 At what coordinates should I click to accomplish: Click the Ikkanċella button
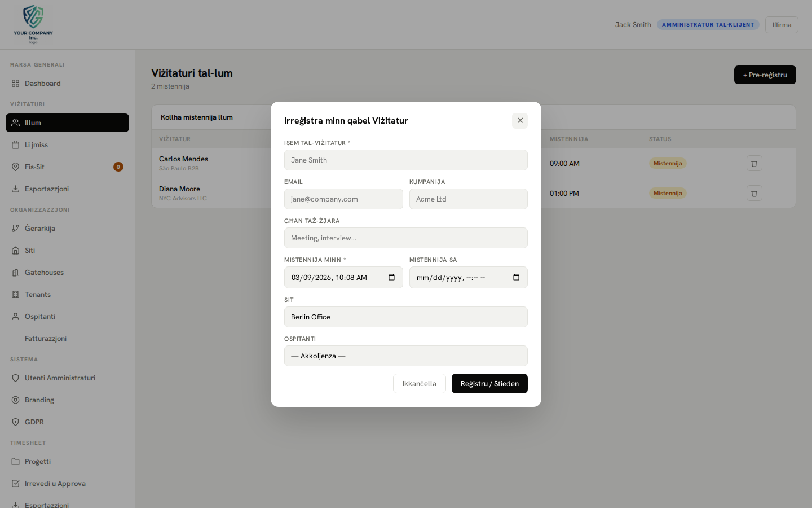pyautogui.click(x=420, y=383)
